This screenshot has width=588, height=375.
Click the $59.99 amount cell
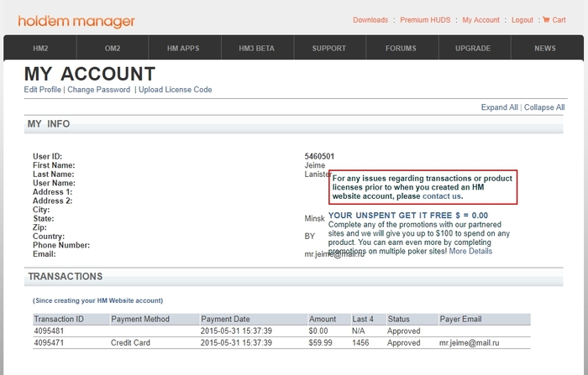(x=320, y=343)
